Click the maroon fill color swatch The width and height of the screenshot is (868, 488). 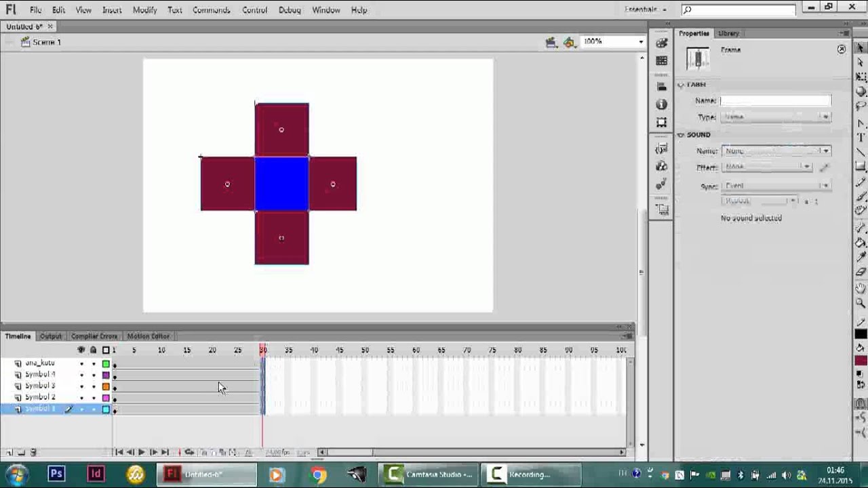861,361
